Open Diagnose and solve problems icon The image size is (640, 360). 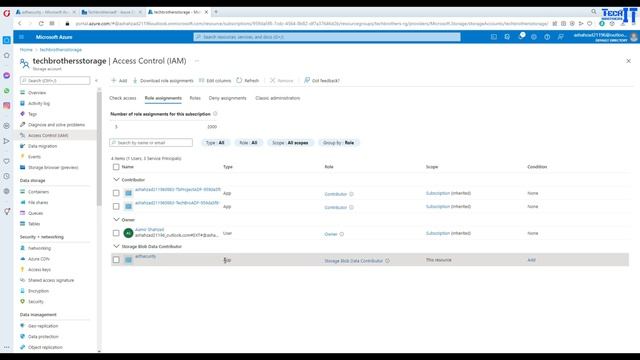(22, 124)
